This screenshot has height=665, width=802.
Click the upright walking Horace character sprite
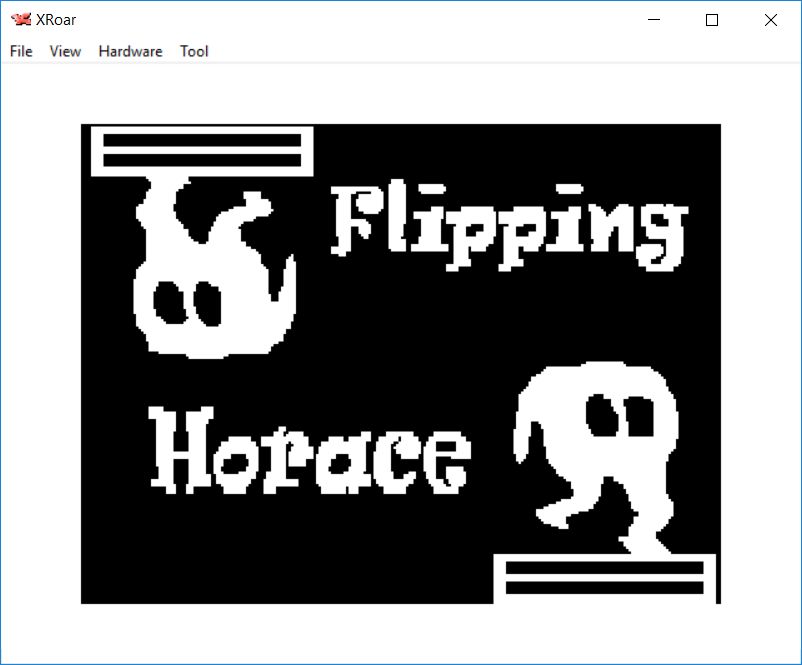(x=600, y=450)
